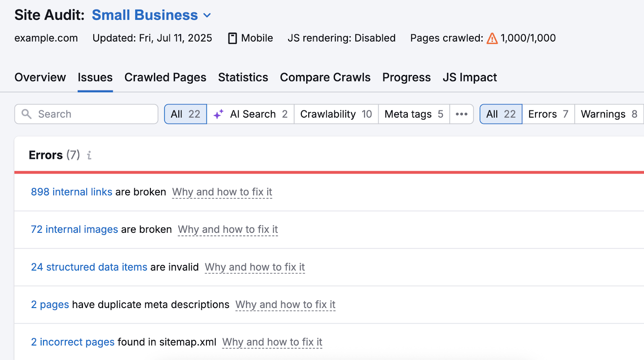Click into the issues Search field
The height and width of the screenshot is (360, 644).
coord(95,114)
